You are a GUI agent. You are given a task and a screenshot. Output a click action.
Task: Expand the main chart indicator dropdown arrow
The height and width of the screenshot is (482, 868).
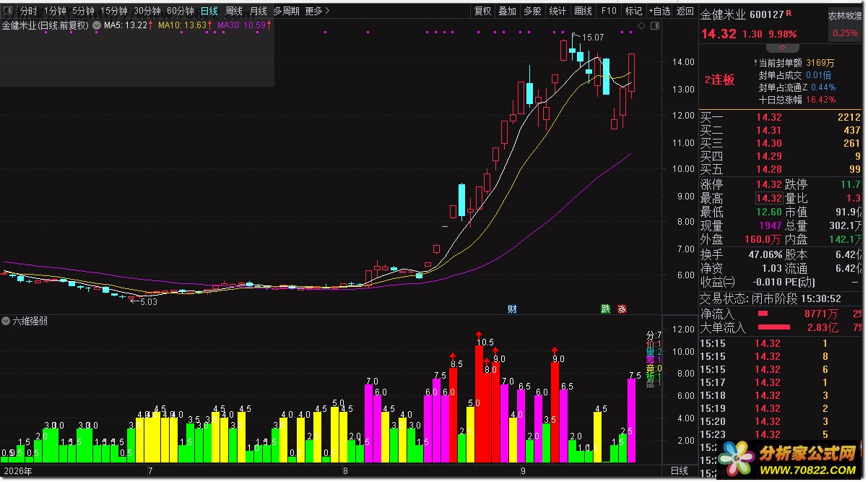click(x=96, y=25)
